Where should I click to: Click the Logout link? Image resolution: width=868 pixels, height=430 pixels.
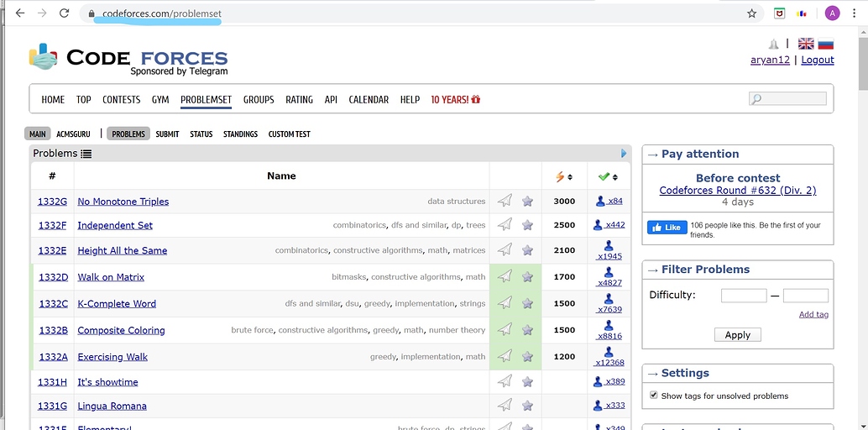818,60
